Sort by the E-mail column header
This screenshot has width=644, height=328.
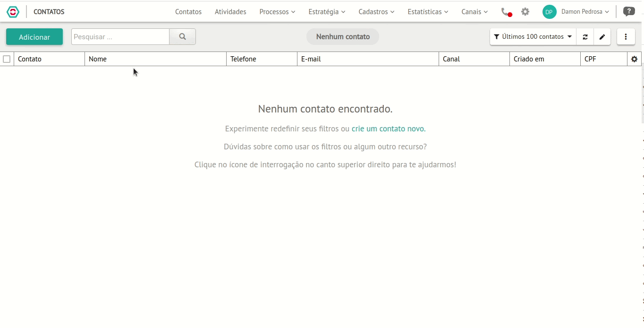[x=368, y=59]
